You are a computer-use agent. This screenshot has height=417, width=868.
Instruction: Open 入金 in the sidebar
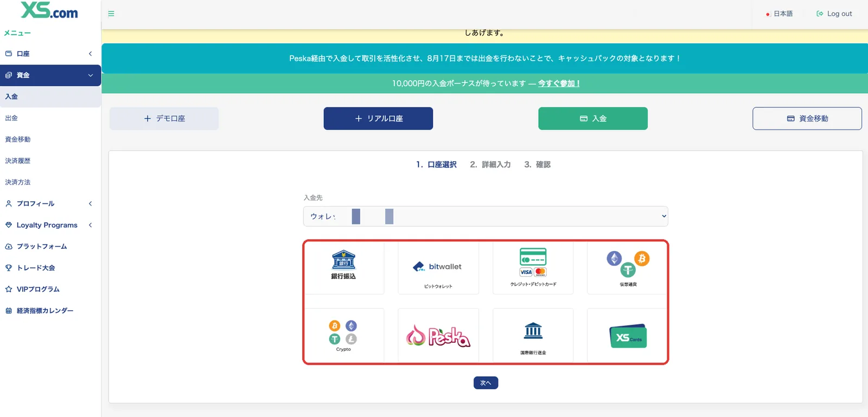[50, 97]
